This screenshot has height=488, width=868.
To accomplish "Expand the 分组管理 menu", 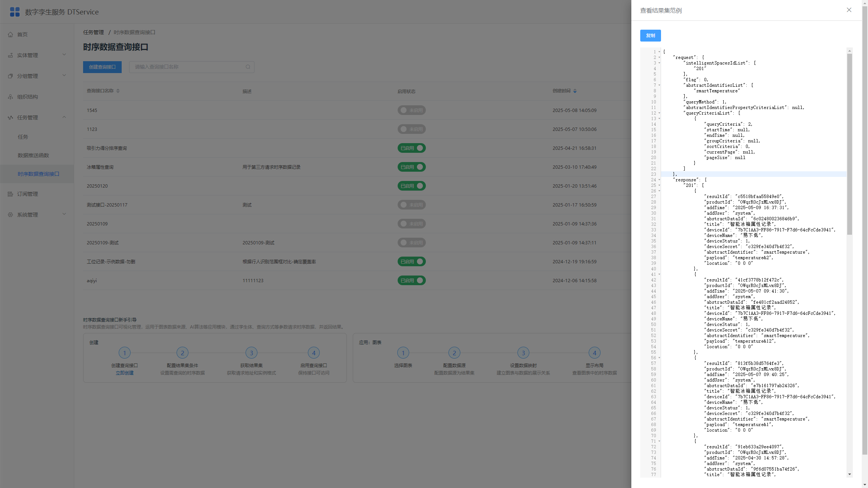I will (x=37, y=76).
